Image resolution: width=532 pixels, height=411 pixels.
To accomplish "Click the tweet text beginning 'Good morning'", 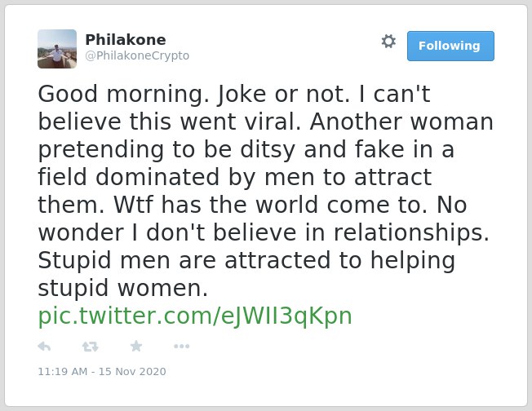I will pyautogui.click(x=264, y=191).
